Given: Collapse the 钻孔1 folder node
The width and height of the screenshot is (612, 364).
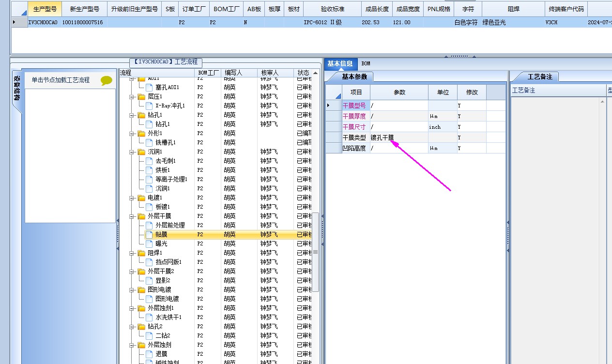Looking at the screenshot, I should (132, 115).
